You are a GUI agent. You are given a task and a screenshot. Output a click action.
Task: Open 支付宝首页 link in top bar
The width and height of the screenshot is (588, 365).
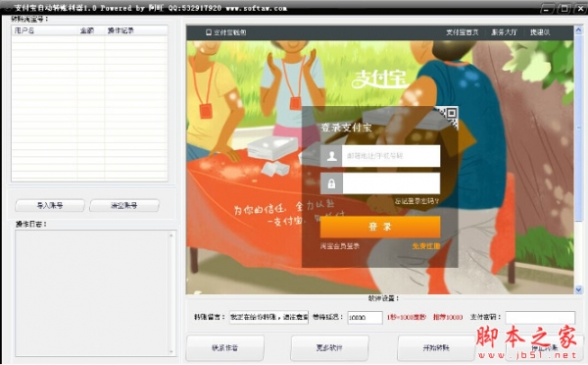click(x=462, y=32)
